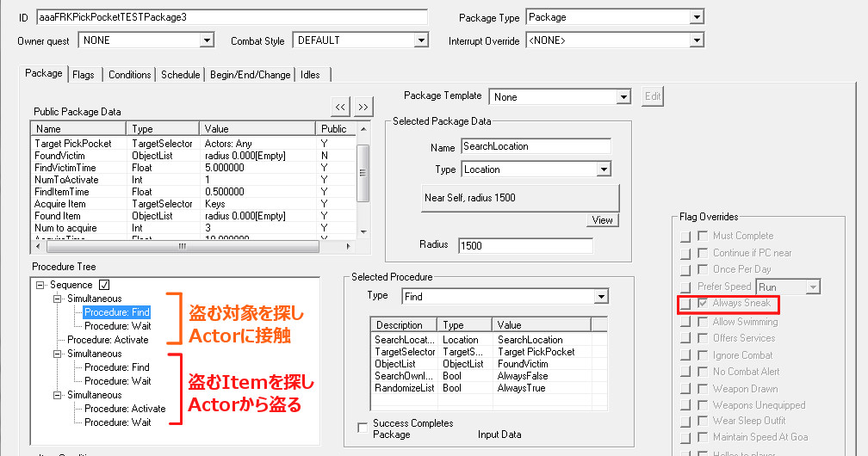Switch to the Idles tab
The width and height of the screenshot is (868, 456).
pyautogui.click(x=311, y=75)
